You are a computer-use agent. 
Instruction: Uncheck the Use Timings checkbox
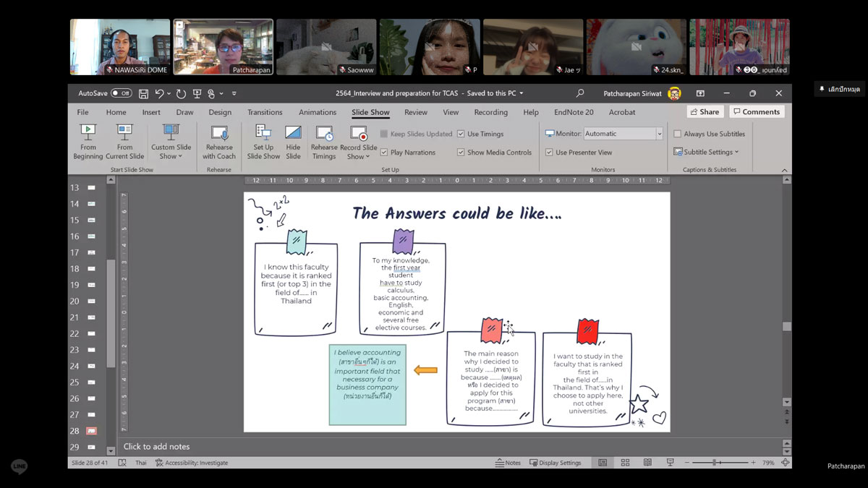[461, 134]
